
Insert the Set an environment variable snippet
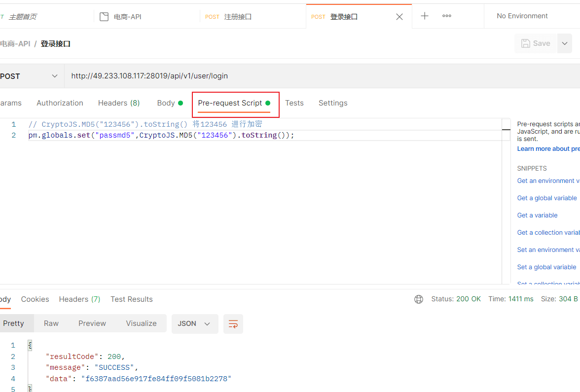(x=548, y=250)
